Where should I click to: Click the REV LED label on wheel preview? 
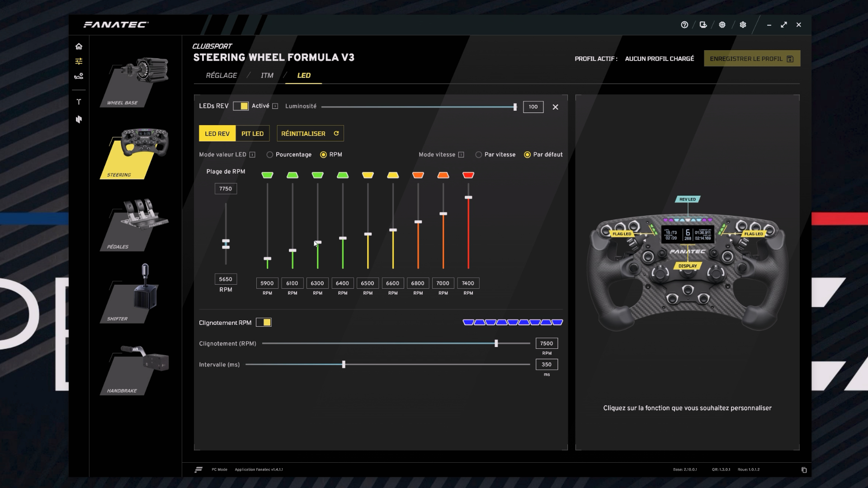688,199
